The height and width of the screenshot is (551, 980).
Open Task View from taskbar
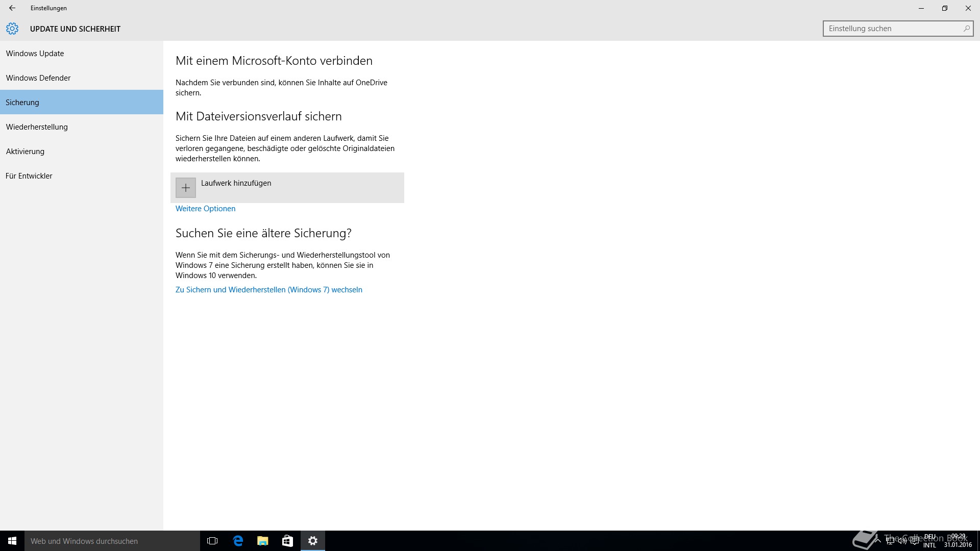tap(212, 541)
